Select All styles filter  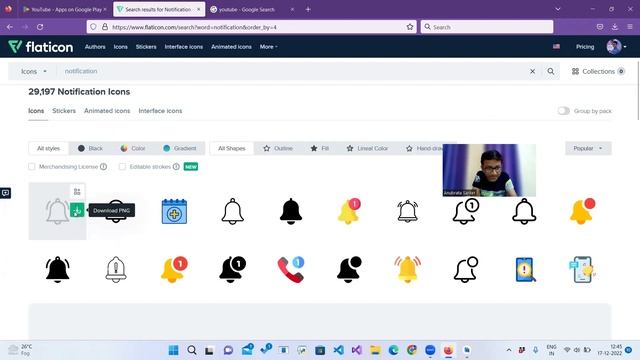click(x=49, y=148)
